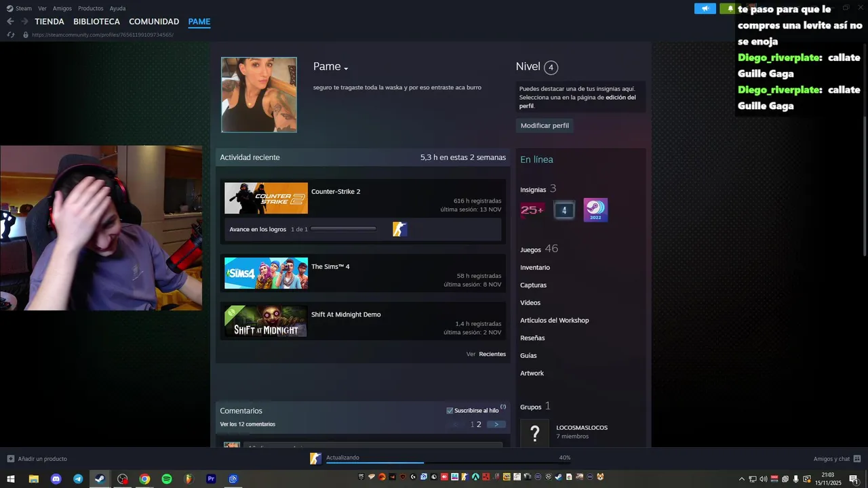Go back with the browser back arrow
868x488 pixels.
tap(10, 22)
